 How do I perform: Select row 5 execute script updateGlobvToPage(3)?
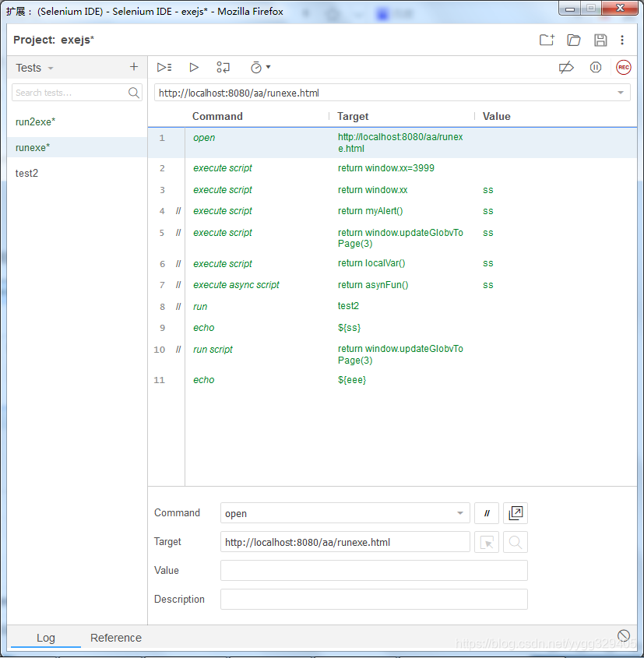pos(392,238)
